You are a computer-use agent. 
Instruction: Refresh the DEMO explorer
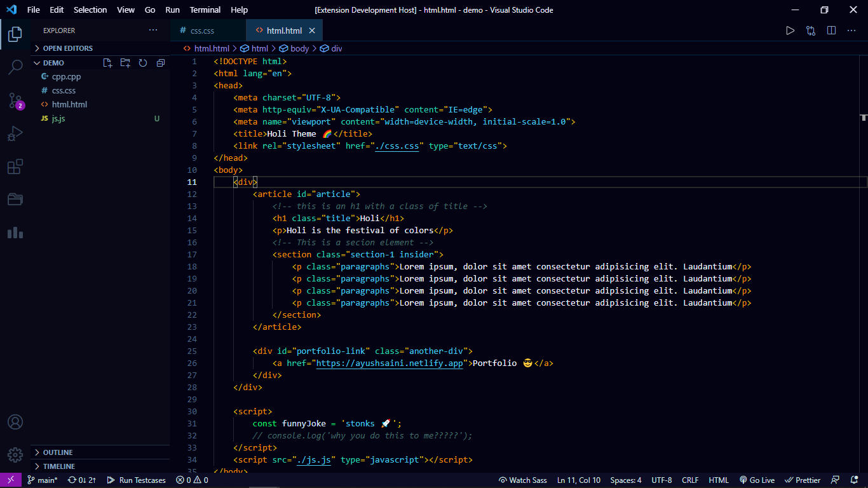pos(143,63)
